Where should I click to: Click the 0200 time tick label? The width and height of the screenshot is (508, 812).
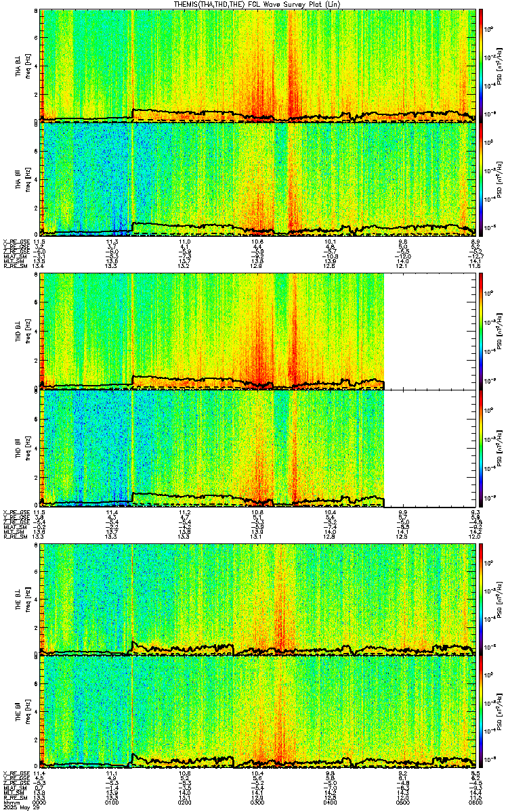(185, 803)
